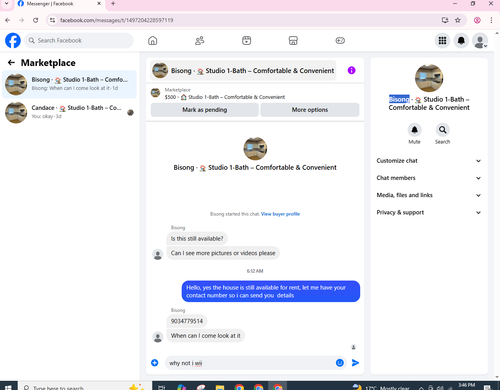Screen dimensions: 500x390
Task: Click the Mark as pending button
Action: coord(205,110)
